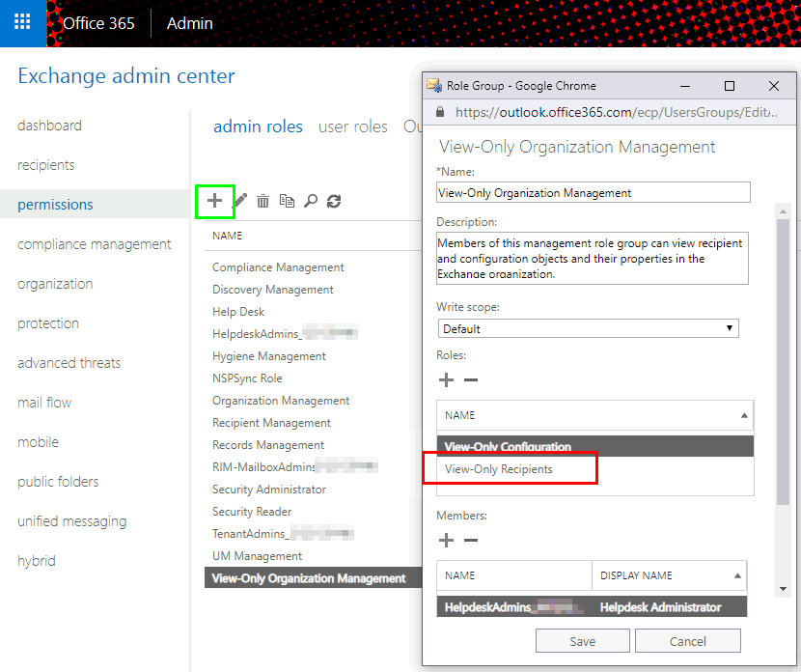Screen dimensions: 801x672
Task: Click the Role Group window title icon
Action: (x=434, y=85)
